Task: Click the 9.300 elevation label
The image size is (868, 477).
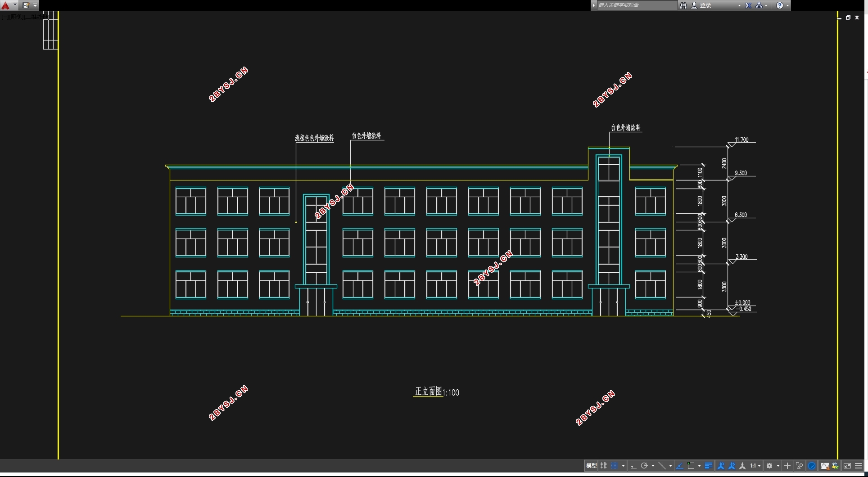Action: [x=741, y=173]
